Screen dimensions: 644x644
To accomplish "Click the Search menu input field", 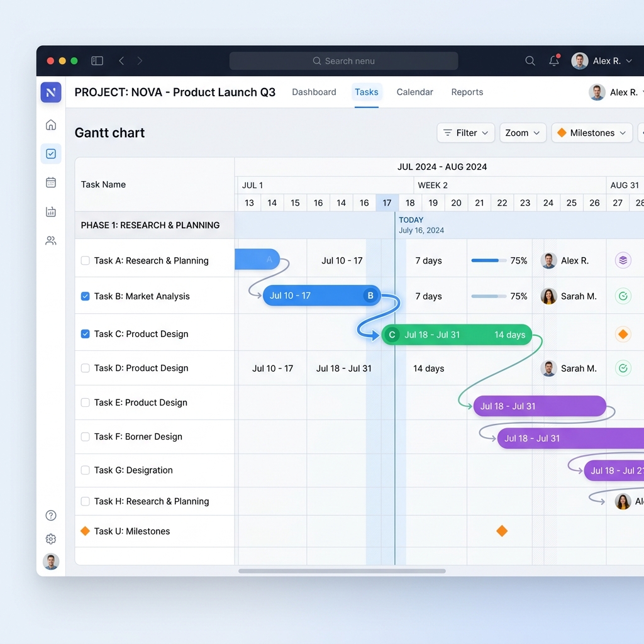I will coord(344,61).
